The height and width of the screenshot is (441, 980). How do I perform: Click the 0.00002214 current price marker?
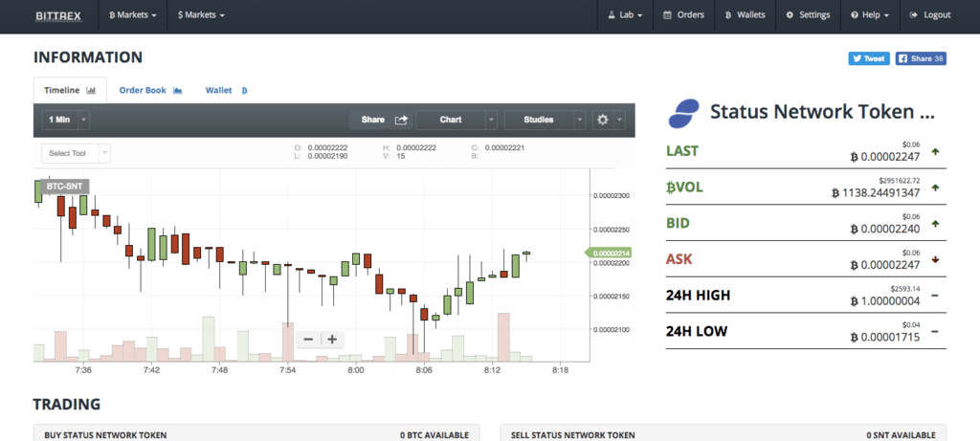click(608, 253)
